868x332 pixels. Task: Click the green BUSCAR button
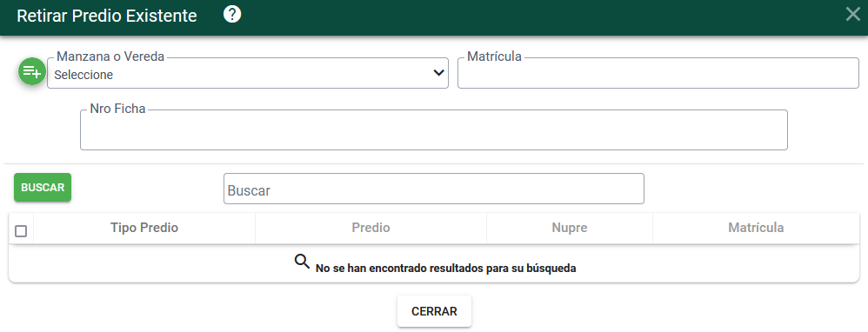(x=43, y=188)
